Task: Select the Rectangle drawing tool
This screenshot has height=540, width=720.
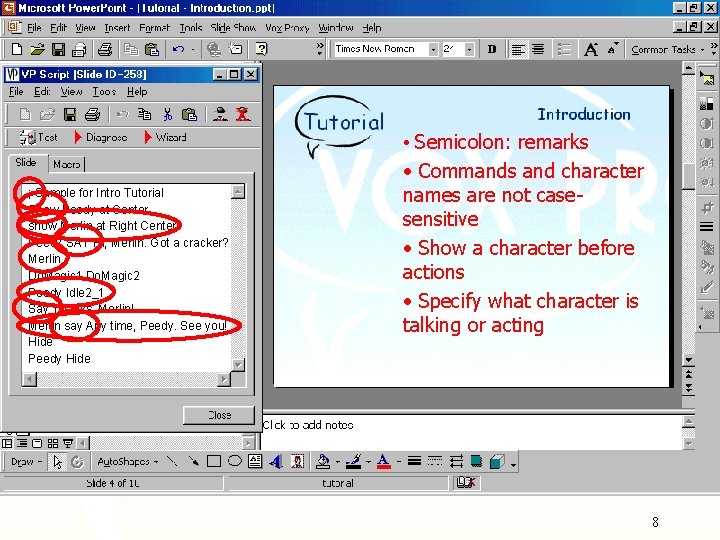Action: tap(214, 461)
